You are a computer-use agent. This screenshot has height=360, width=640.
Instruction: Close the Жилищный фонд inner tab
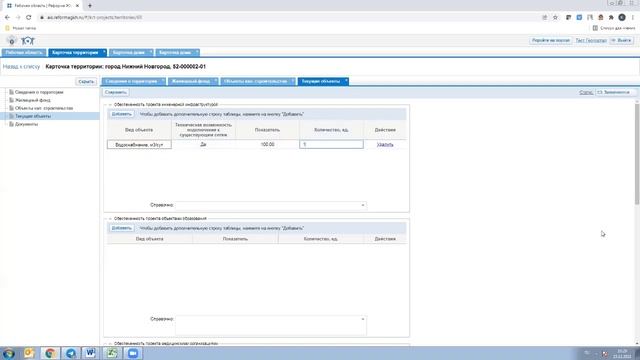[x=216, y=81]
